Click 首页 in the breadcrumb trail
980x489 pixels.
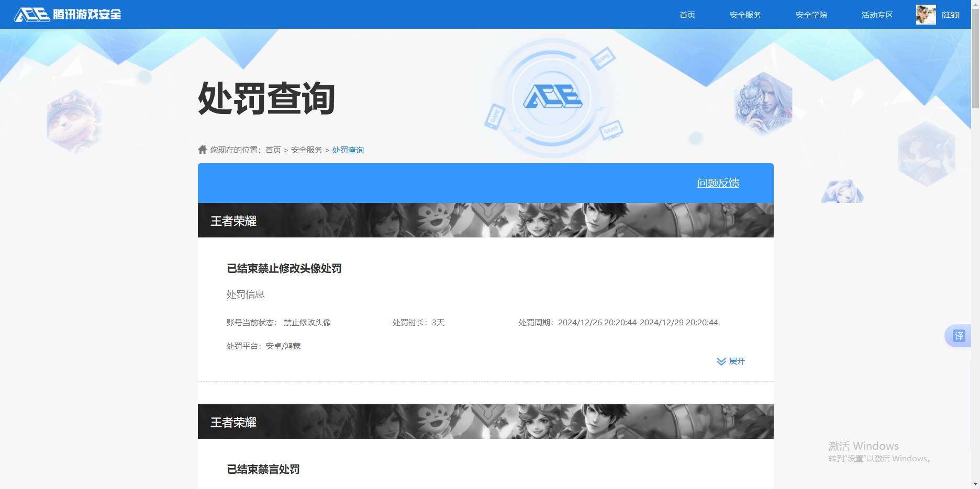pos(273,150)
